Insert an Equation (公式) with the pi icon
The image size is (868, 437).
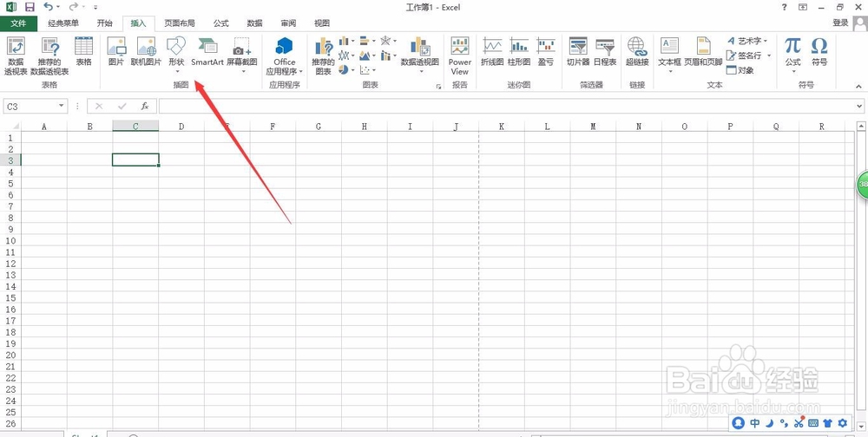point(793,55)
